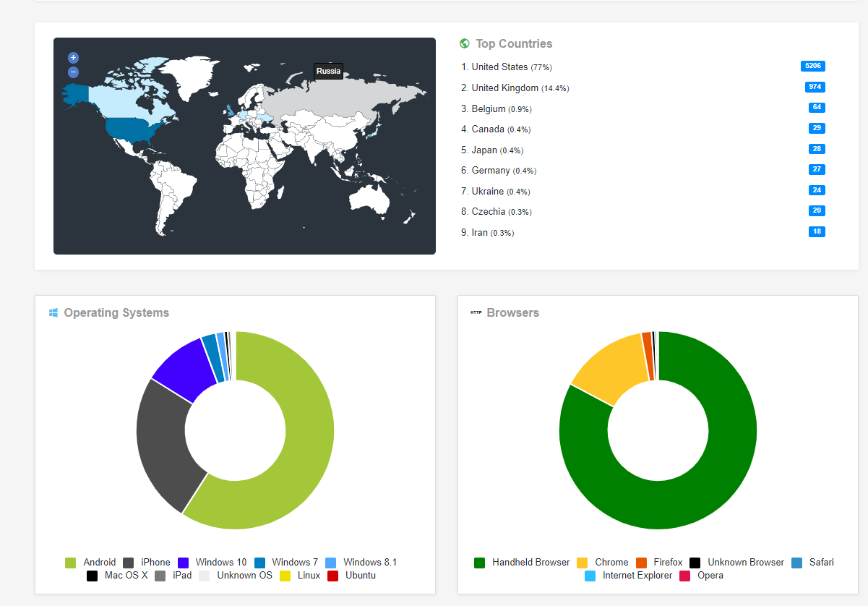The image size is (868, 606).
Task: Toggle Firefox legend entry
Action: coord(667,563)
